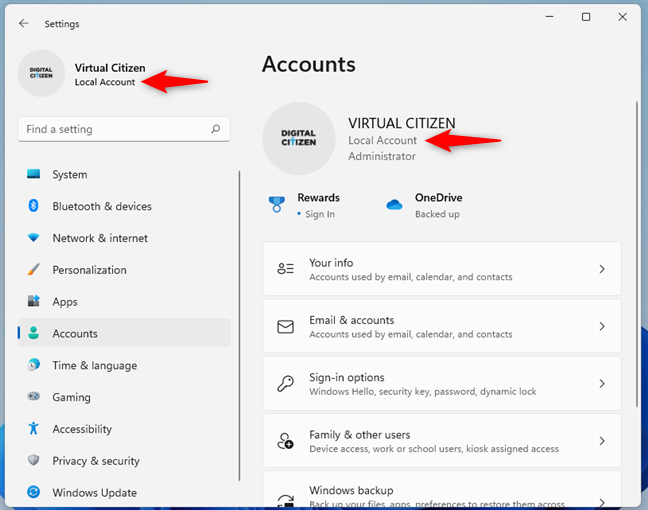Screen dimensions: 648x510
Task: Click the Bluetooth icon in the sidebar
Action: [33, 205]
